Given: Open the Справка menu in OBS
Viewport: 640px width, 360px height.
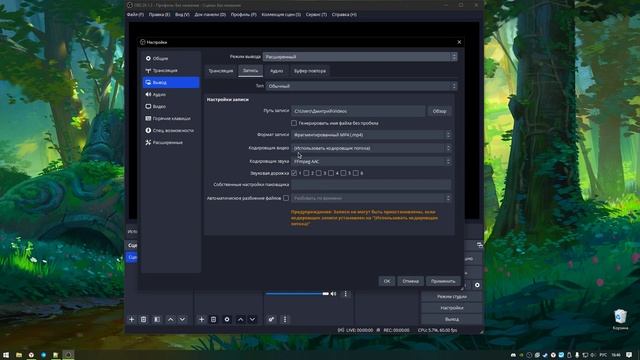Looking at the screenshot, I should tap(344, 14).
